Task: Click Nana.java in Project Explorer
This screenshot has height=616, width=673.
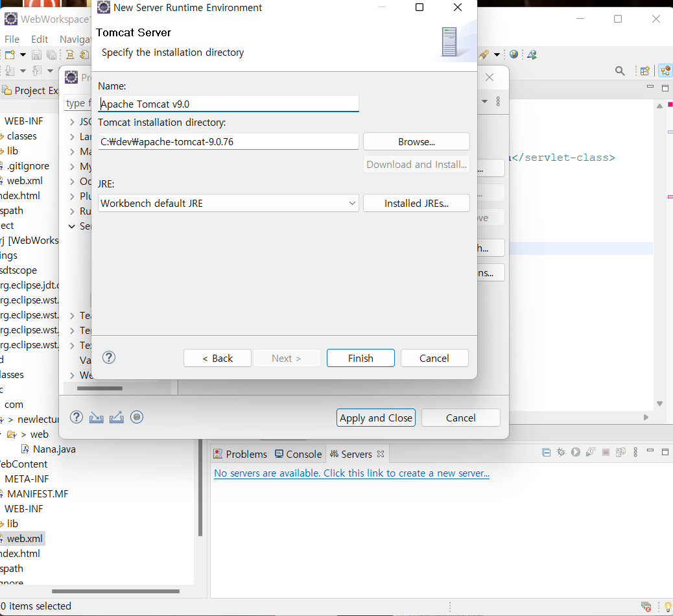Action: [x=54, y=449]
